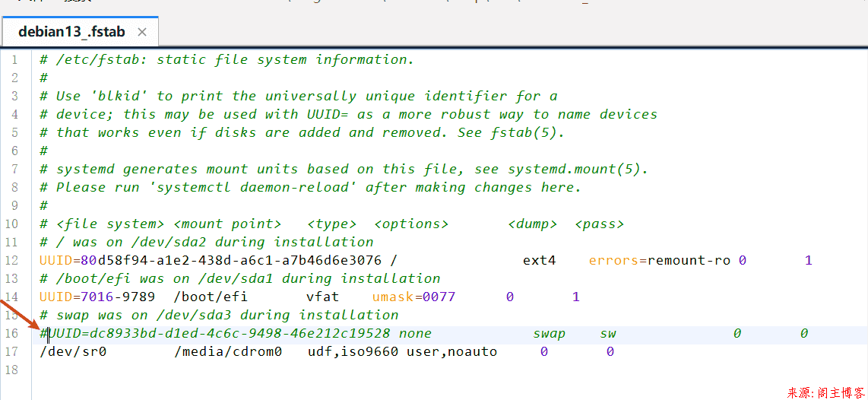This screenshot has height=400, width=868.
Task: Click 'udf,iso9660' type on line 17
Action: click(353, 352)
